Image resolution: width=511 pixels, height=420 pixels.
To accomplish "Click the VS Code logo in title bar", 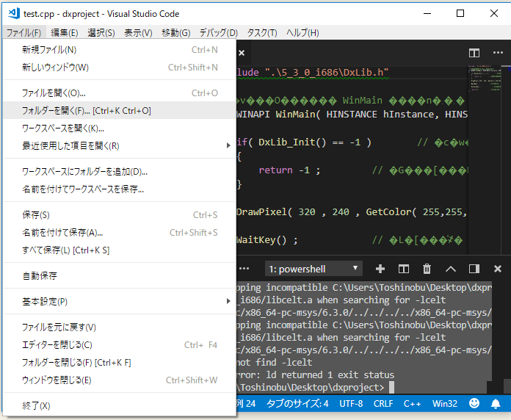I will coord(14,14).
